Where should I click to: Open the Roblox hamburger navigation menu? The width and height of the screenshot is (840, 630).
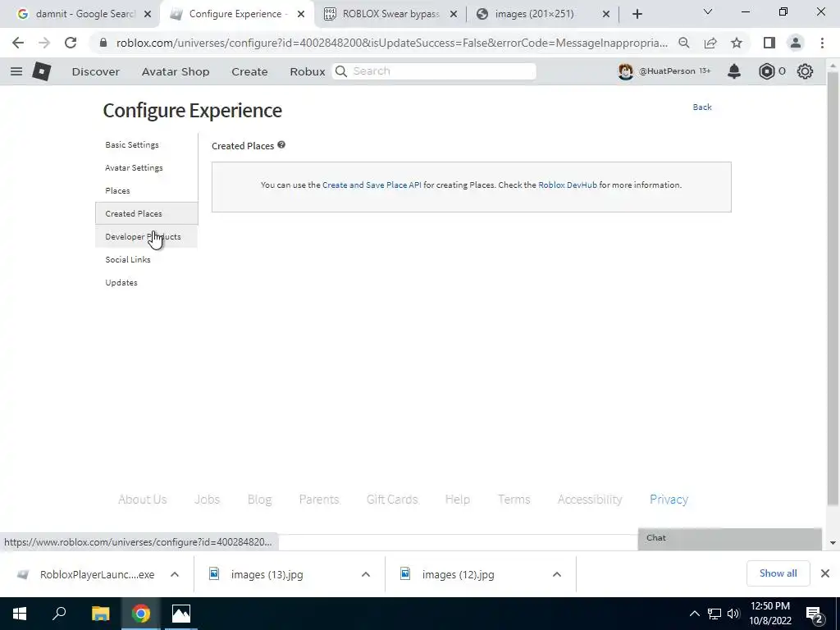[x=16, y=71]
